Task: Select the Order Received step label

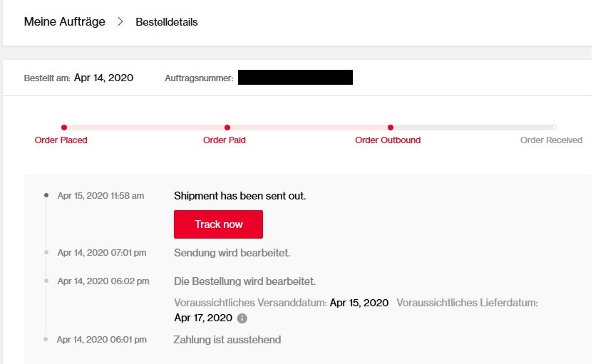Action: pyautogui.click(x=551, y=140)
